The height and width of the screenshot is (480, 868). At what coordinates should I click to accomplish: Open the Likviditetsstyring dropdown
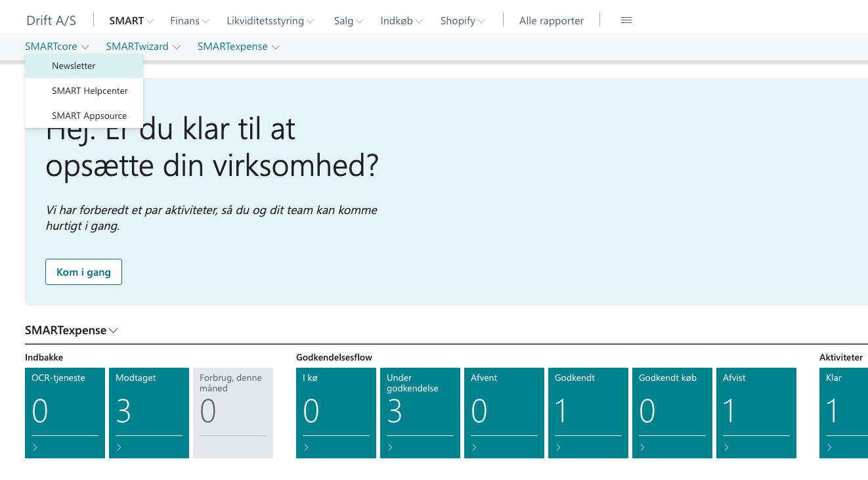[270, 21]
